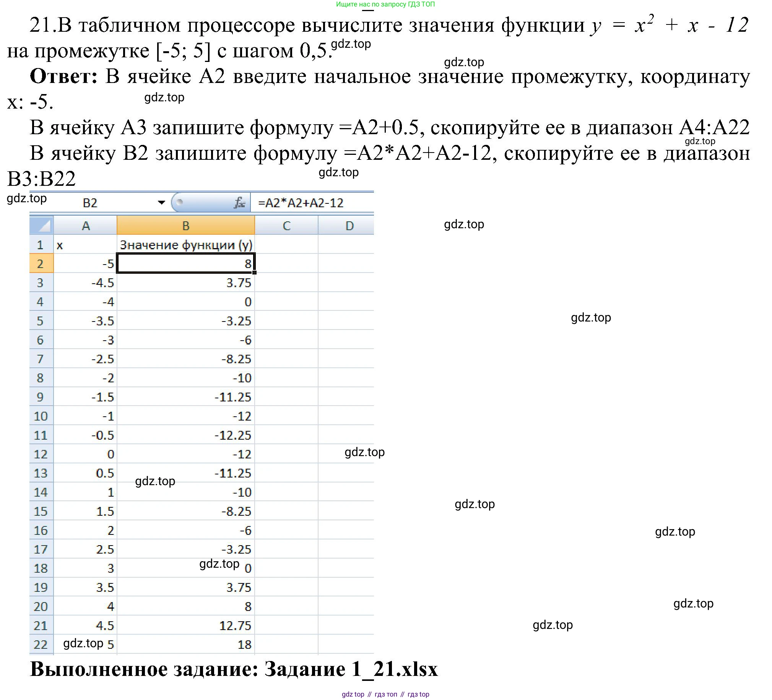Click cell A17 with value 2.5
The width and height of the screenshot is (772, 700).
coord(85,549)
